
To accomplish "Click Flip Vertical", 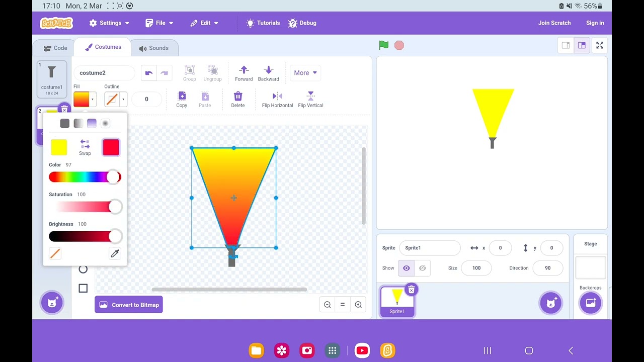I will click(310, 99).
